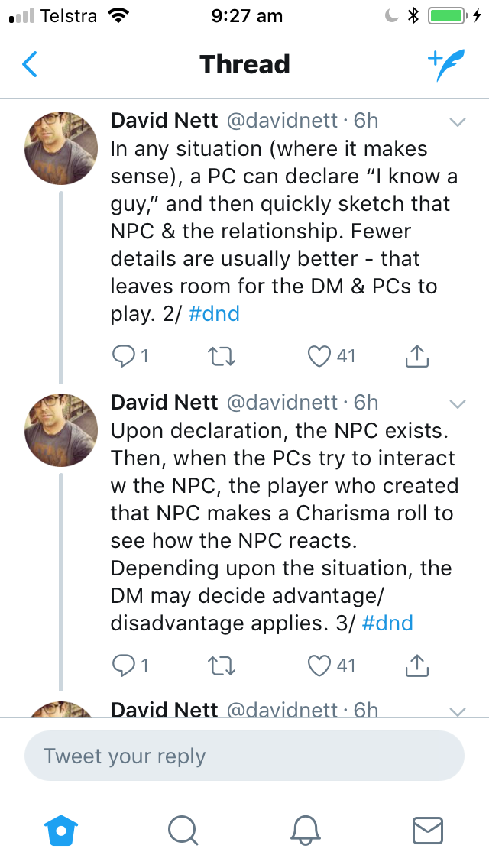489x868 pixels.
Task: Reply to the "I know a guy" tweet
Action: click(124, 355)
